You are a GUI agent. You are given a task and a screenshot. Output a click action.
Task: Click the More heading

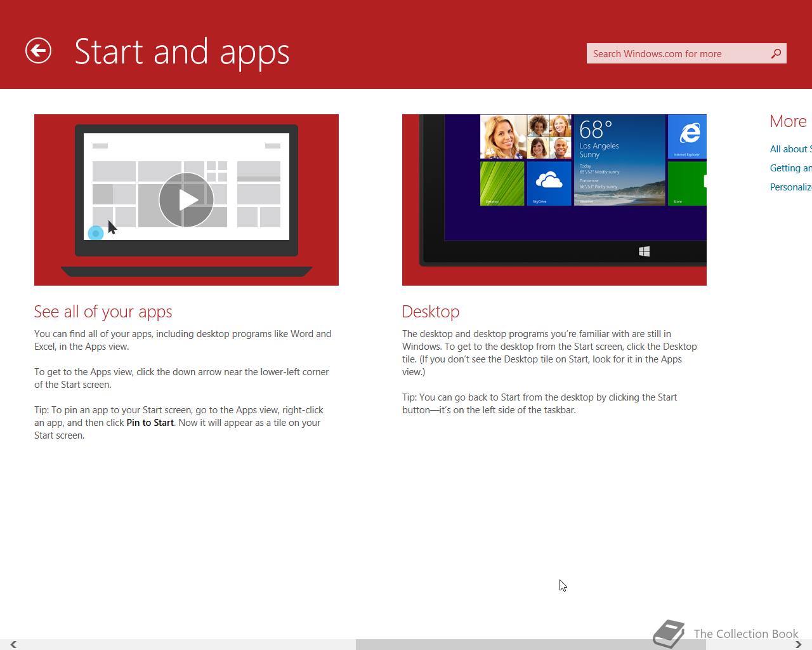click(788, 121)
